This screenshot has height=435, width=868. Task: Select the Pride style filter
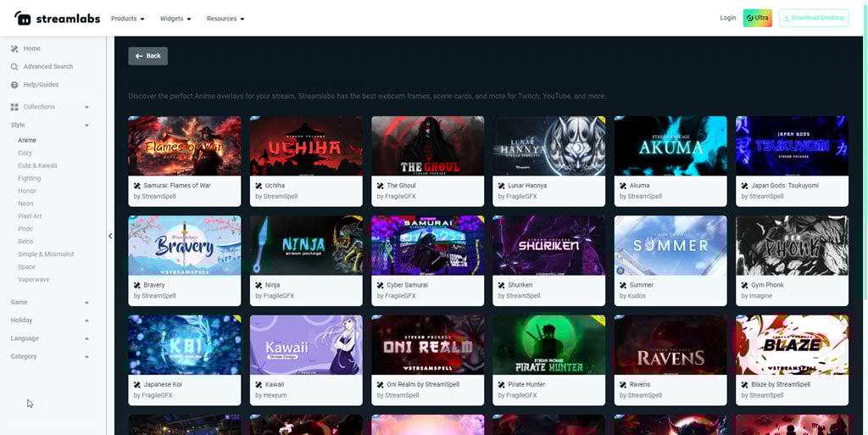click(25, 229)
